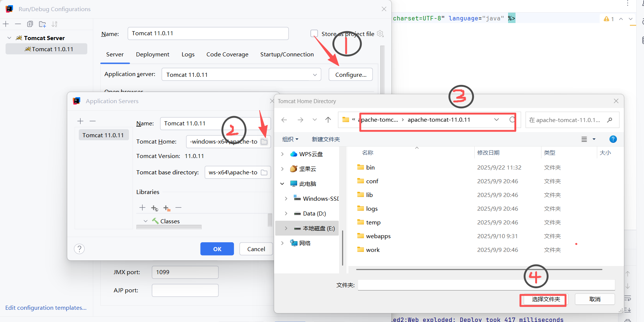Cancel the Application Servers dialog
Screen dimensions: 644x322
[x=256, y=249]
